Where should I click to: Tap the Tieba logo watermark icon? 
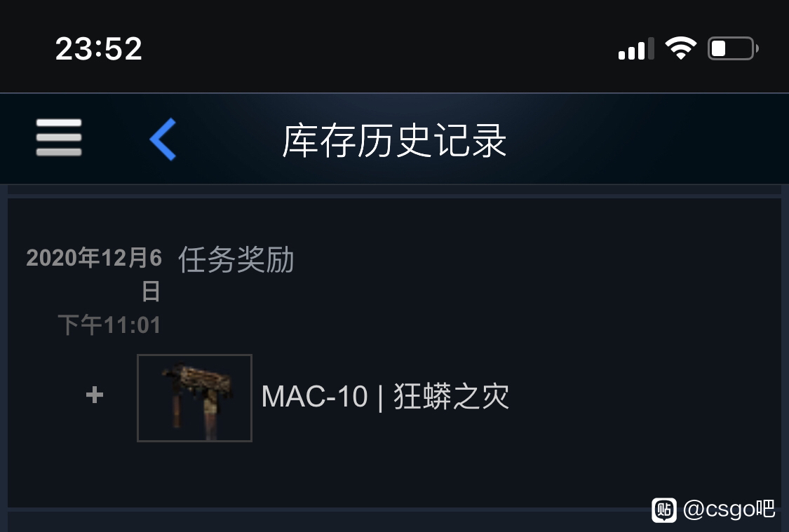point(664,510)
